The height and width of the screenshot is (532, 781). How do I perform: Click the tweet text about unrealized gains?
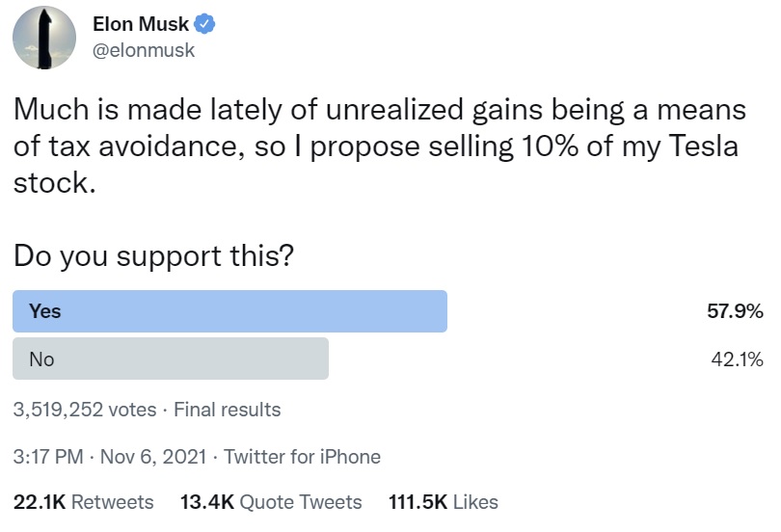[x=380, y=111]
